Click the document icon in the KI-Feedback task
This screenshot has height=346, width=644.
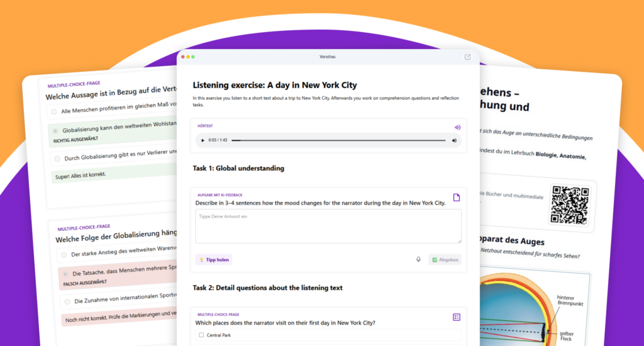click(x=457, y=198)
